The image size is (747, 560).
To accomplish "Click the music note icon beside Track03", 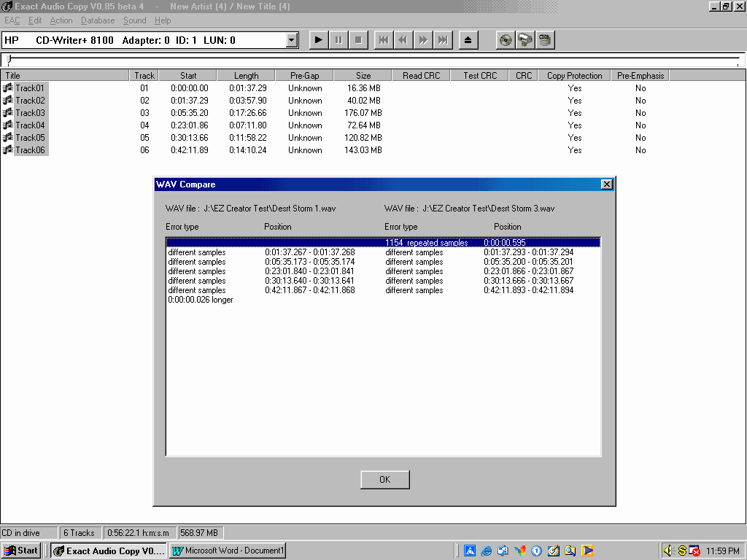I will (7, 112).
